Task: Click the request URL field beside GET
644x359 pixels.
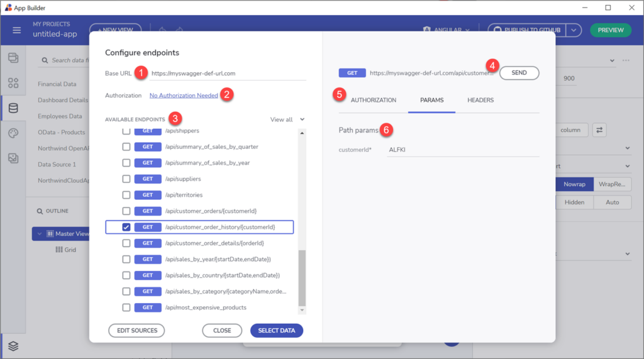Action: tap(431, 73)
